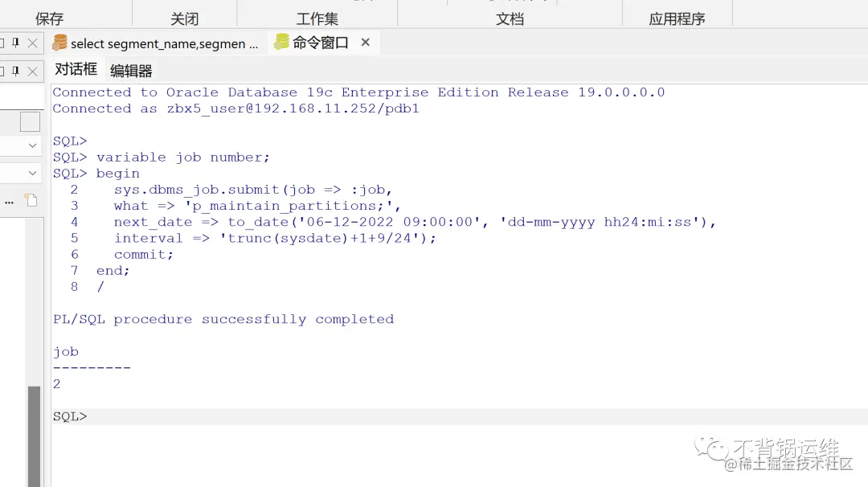Click the 'next_date => to_date' line
Viewport: 868px width, 487px height.
(415, 222)
